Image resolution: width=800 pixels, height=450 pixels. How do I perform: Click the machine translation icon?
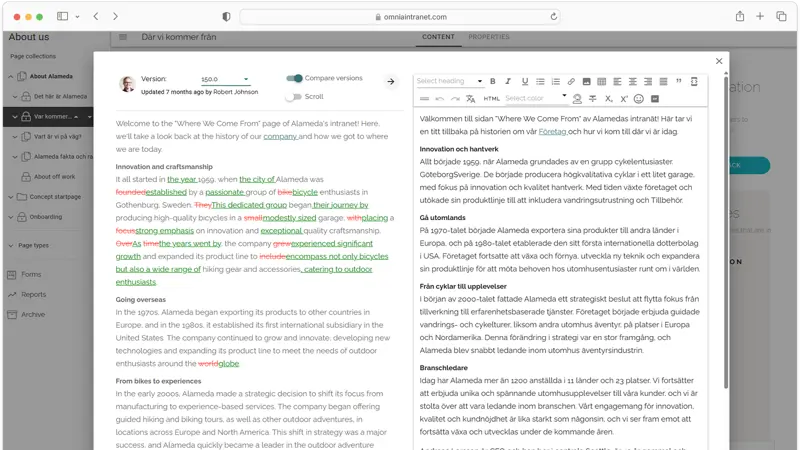pos(470,98)
